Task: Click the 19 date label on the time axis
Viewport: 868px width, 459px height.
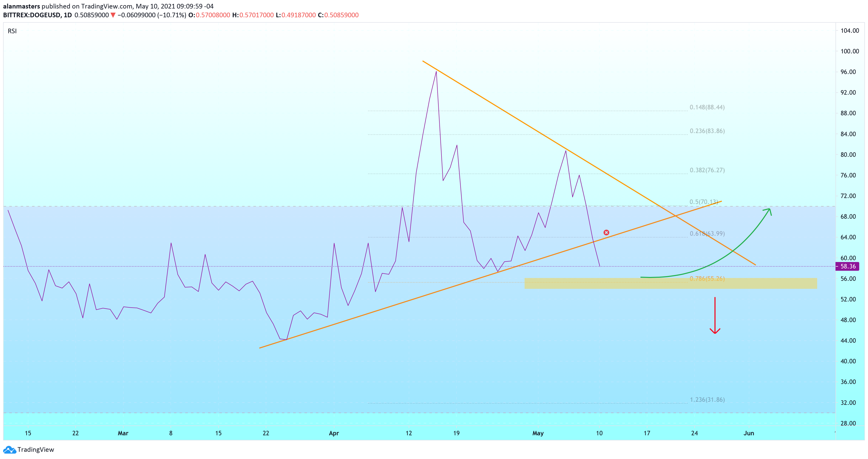Action: coord(456,433)
